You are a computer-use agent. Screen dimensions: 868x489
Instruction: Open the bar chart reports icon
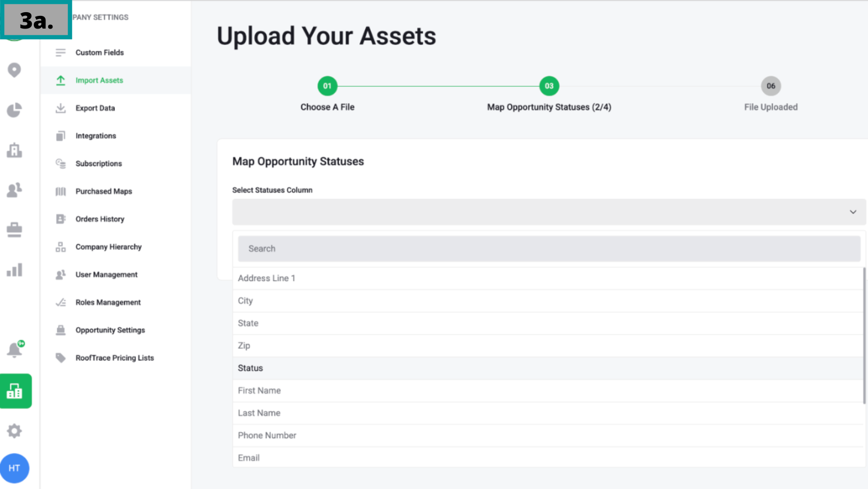(x=14, y=270)
